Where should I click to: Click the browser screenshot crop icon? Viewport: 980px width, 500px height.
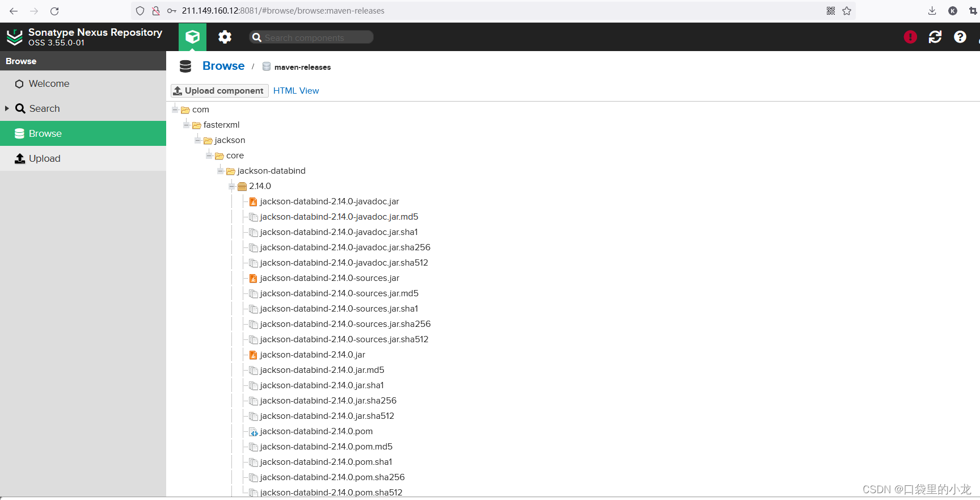tap(973, 11)
